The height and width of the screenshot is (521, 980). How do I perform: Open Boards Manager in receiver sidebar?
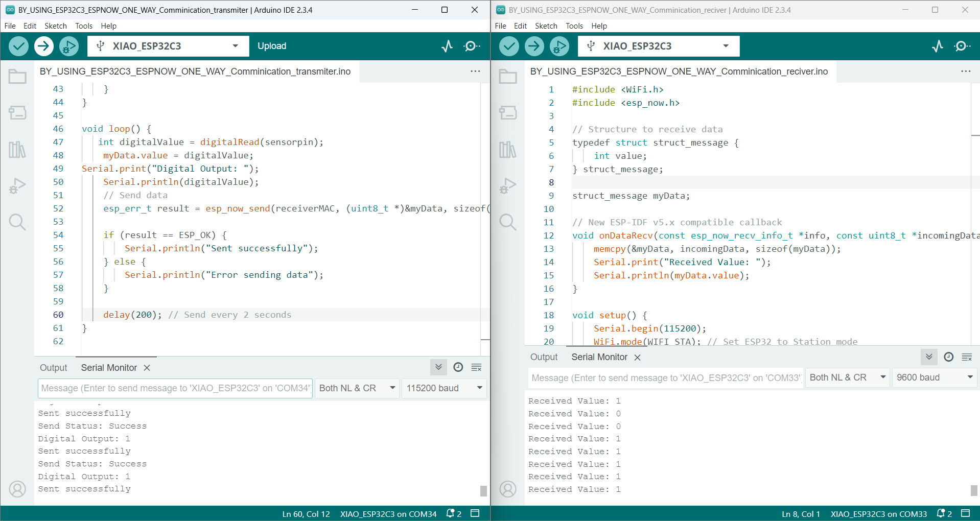(508, 112)
